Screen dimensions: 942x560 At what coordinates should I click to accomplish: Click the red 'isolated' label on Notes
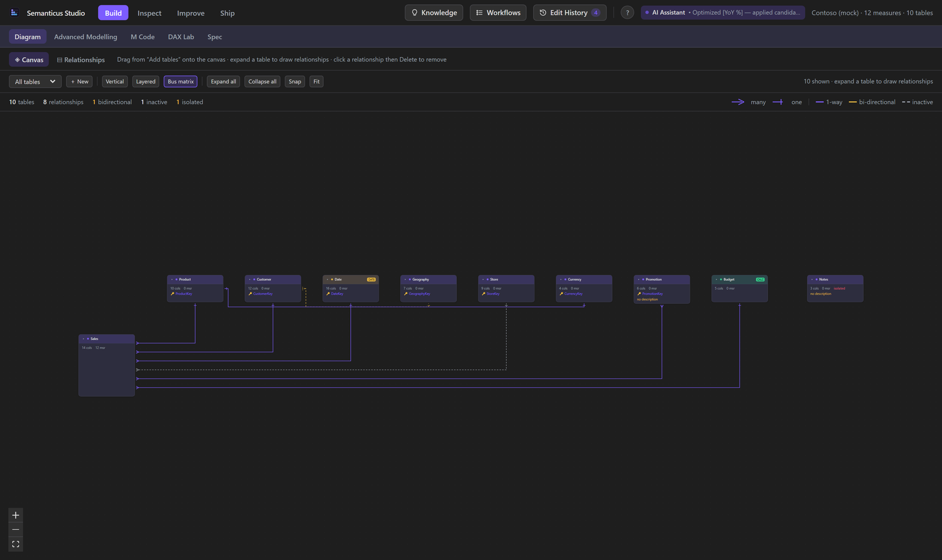[x=840, y=288]
